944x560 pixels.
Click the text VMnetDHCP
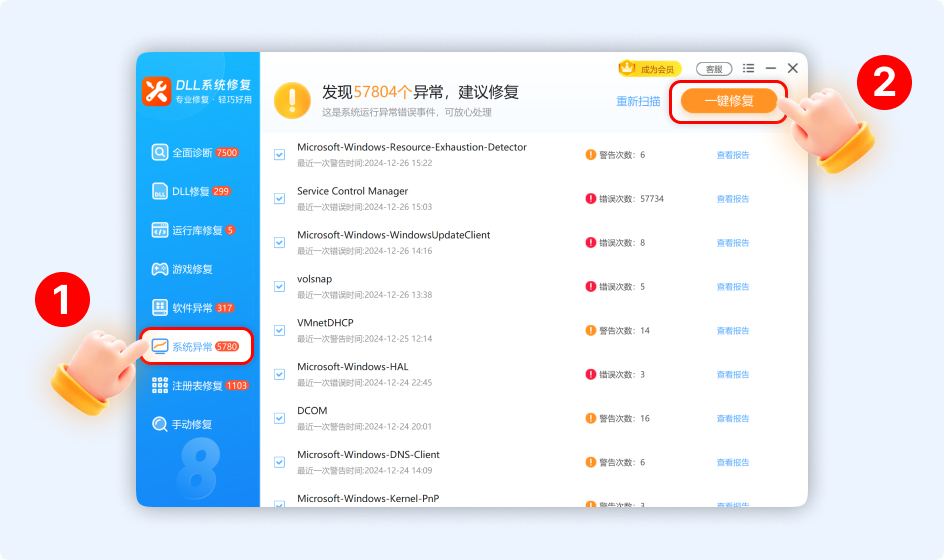(x=325, y=323)
